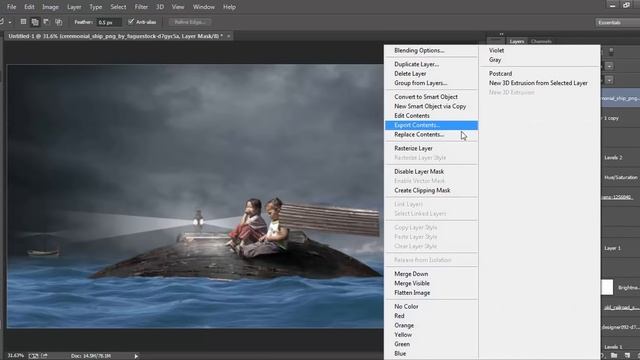This screenshot has width=640, height=360.
Task: Choose Flatten Image menu entry
Action: pos(431,293)
